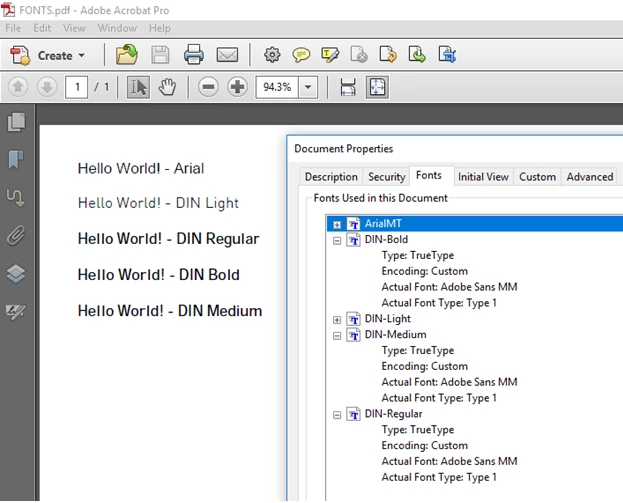
Task: Expand the DIN-Light font entry
Action: click(337, 320)
